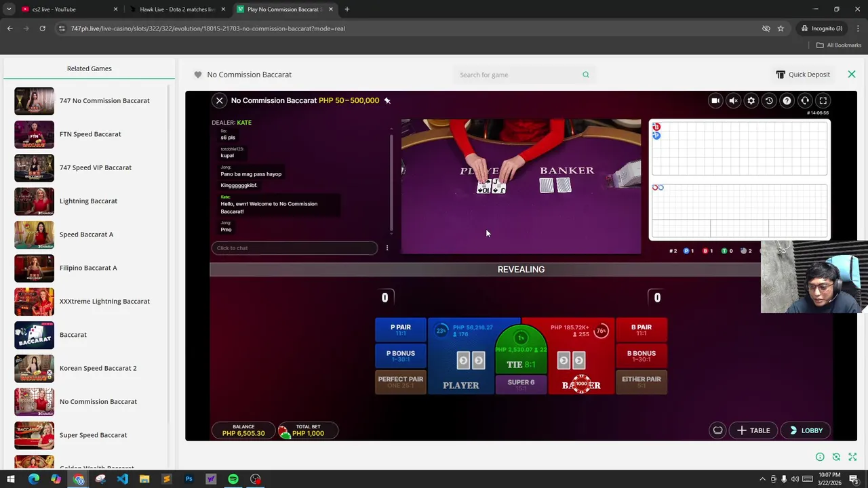Show hidden system tray icons
This screenshot has width=868, height=488.
pyautogui.click(x=762, y=479)
